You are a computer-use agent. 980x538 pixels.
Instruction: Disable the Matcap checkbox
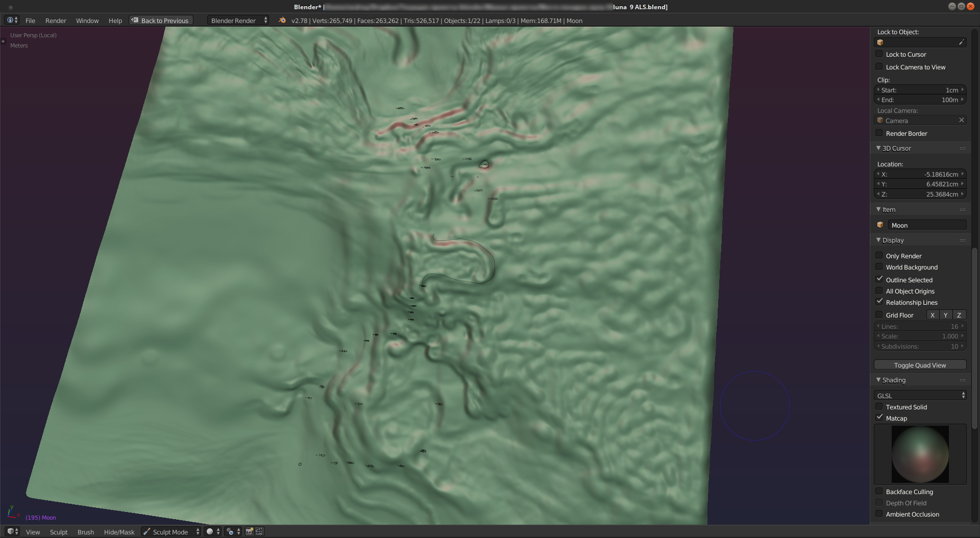click(879, 418)
